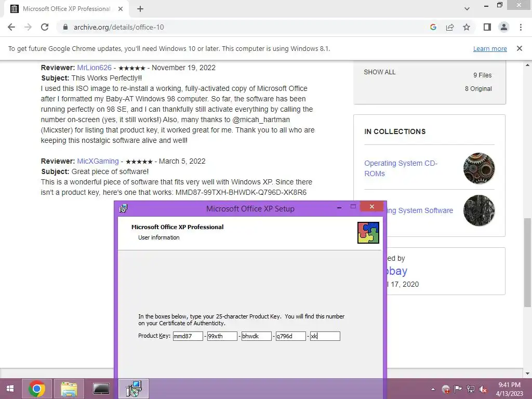Click the dark forest collection thumbnail
532x399 pixels.
[x=479, y=210]
